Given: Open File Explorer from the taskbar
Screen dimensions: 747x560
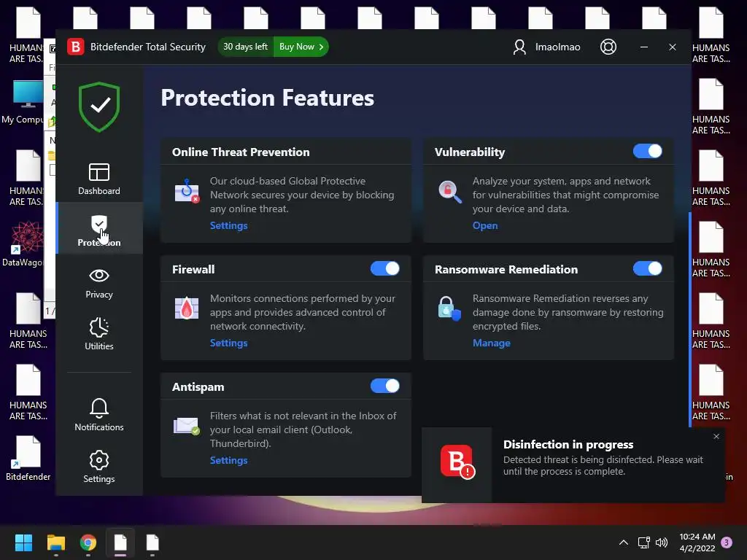Looking at the screenshot, I should click(55, 542).
